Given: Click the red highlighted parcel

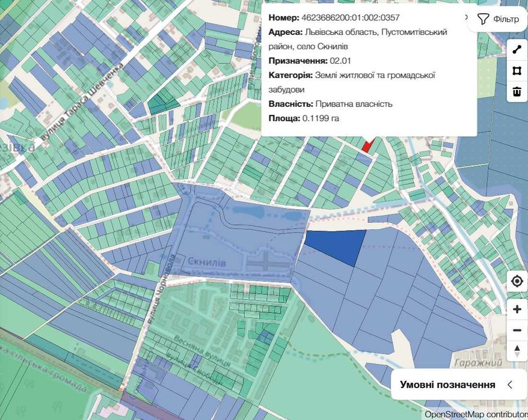Looking at the screenshot, I should tap(367, 145).
